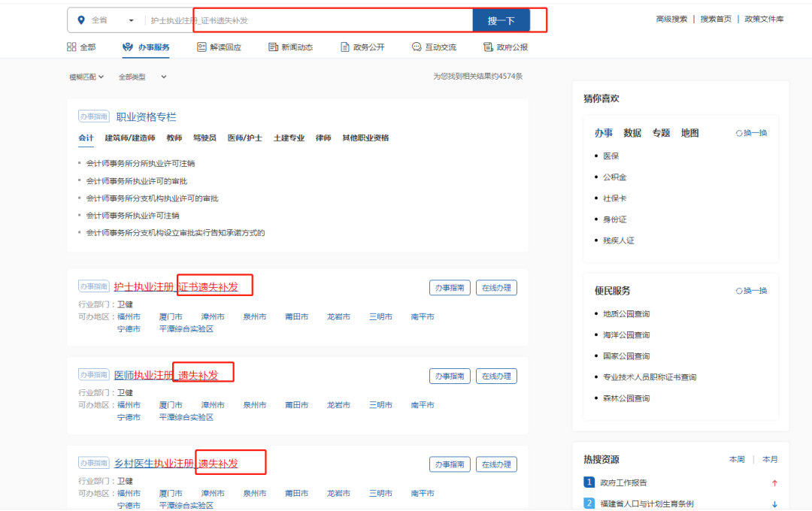
Task: Select the 建筑师/建造师 category tab
Action: (x=130, y=138)
